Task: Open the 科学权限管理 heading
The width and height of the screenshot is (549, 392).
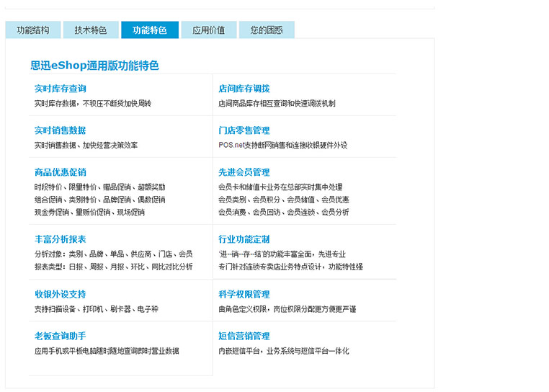Action: (x=244, y=294)
